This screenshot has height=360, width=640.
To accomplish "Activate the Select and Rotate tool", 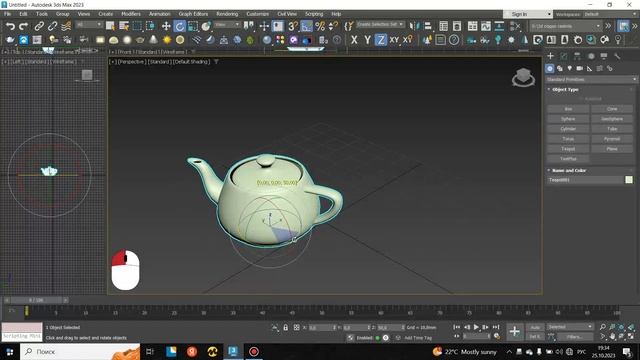I will pos(179,26).
